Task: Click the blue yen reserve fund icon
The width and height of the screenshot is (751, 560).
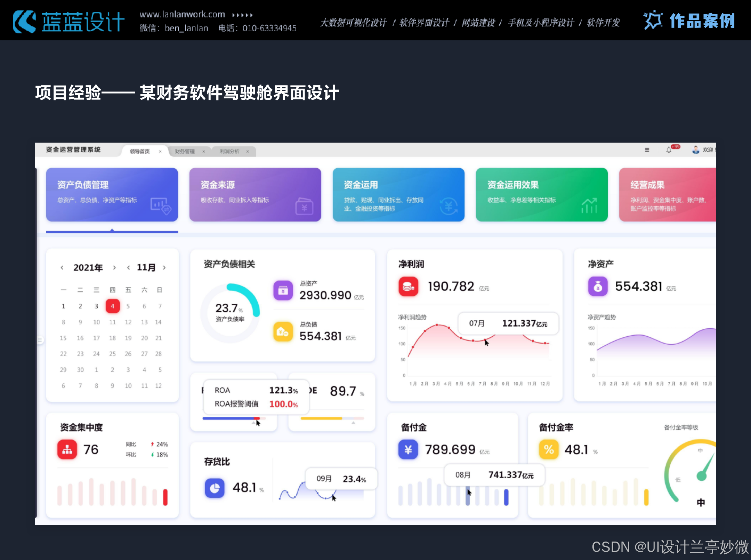Action: coord(408,449)
